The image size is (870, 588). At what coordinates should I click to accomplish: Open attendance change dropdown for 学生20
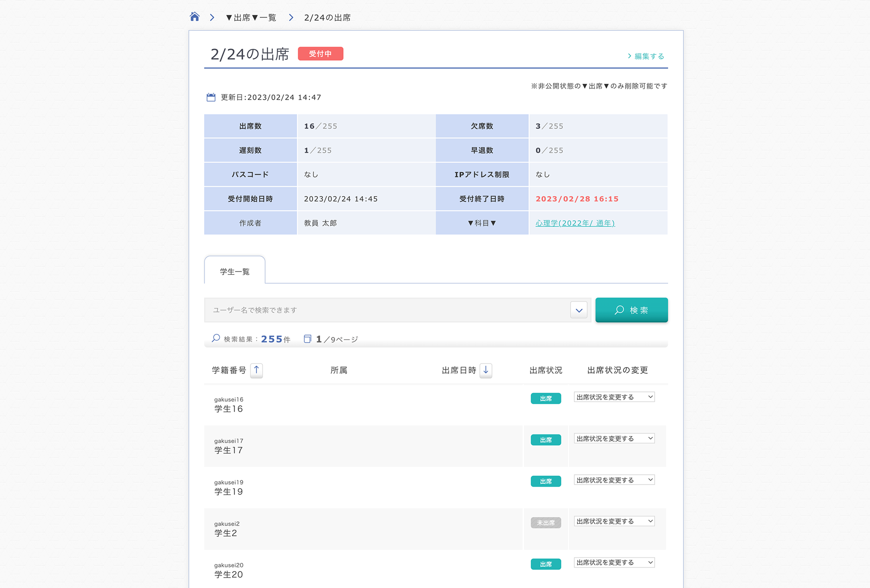(614, 562)
